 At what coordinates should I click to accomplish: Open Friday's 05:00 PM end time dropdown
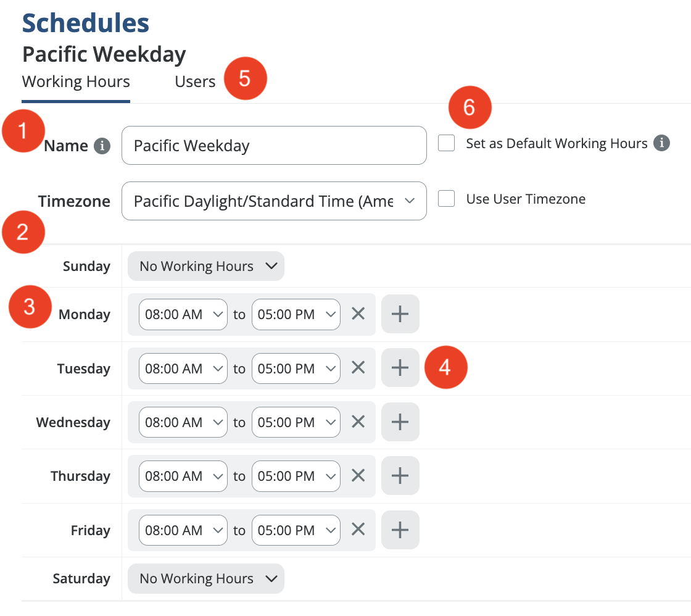coord(296,530)
